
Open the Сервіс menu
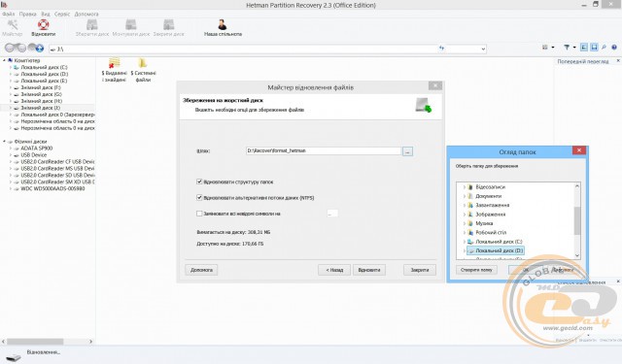(x=62, y=14)
